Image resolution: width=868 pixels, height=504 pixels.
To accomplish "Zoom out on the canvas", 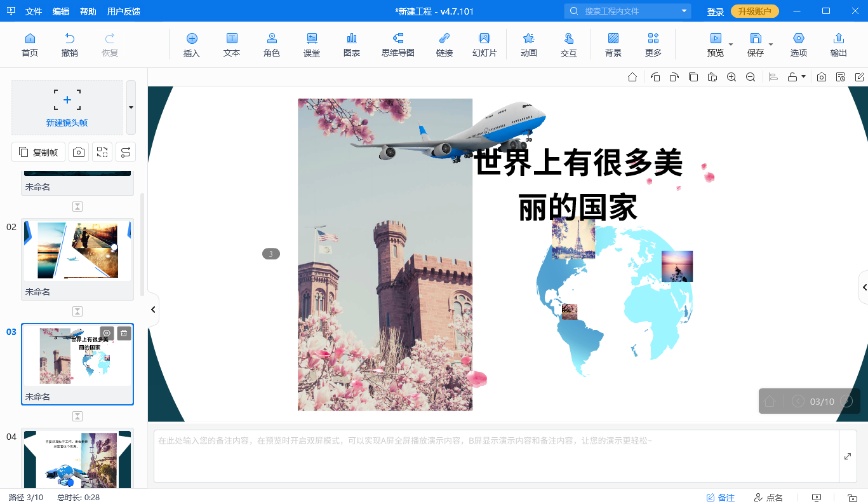I will coord(751,77).
